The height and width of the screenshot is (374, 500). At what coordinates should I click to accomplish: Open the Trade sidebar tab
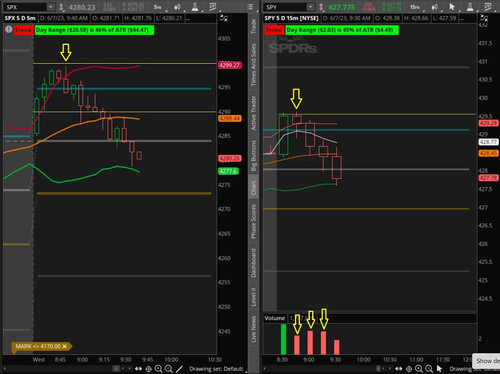click(253, 27)
